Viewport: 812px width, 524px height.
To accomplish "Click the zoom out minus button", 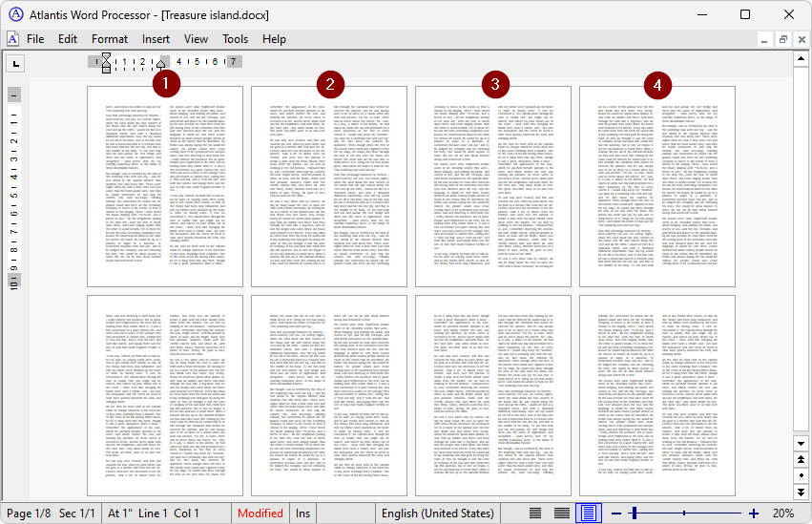I will (x=615, y=514).
